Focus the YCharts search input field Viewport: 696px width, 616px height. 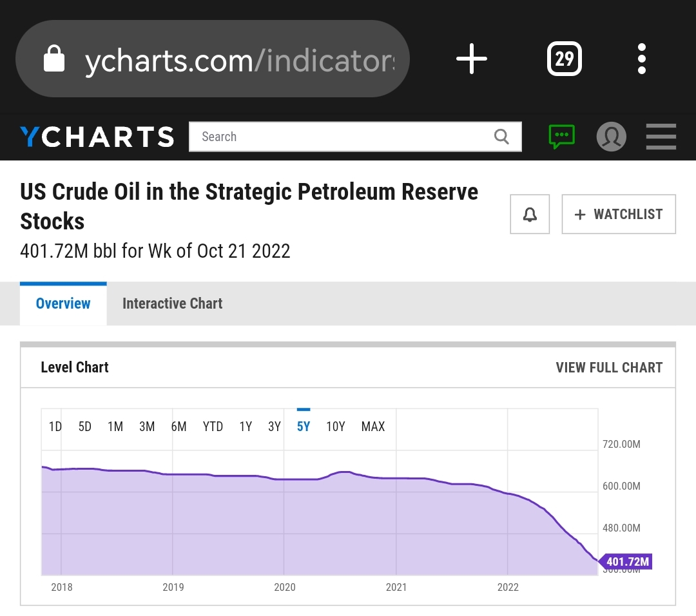(x=342, y=137)
